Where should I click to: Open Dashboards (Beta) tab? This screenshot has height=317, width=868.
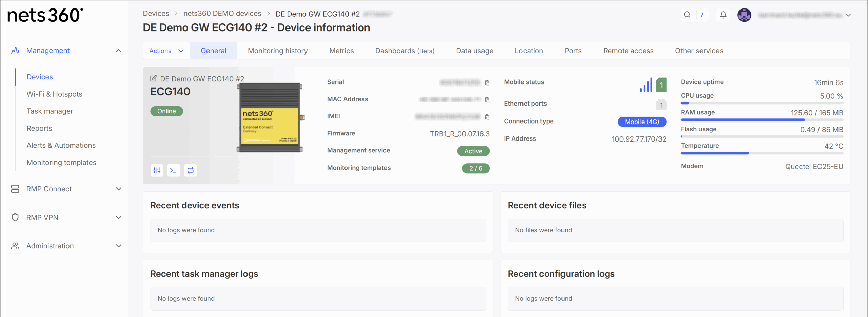[x=405, y=51]
